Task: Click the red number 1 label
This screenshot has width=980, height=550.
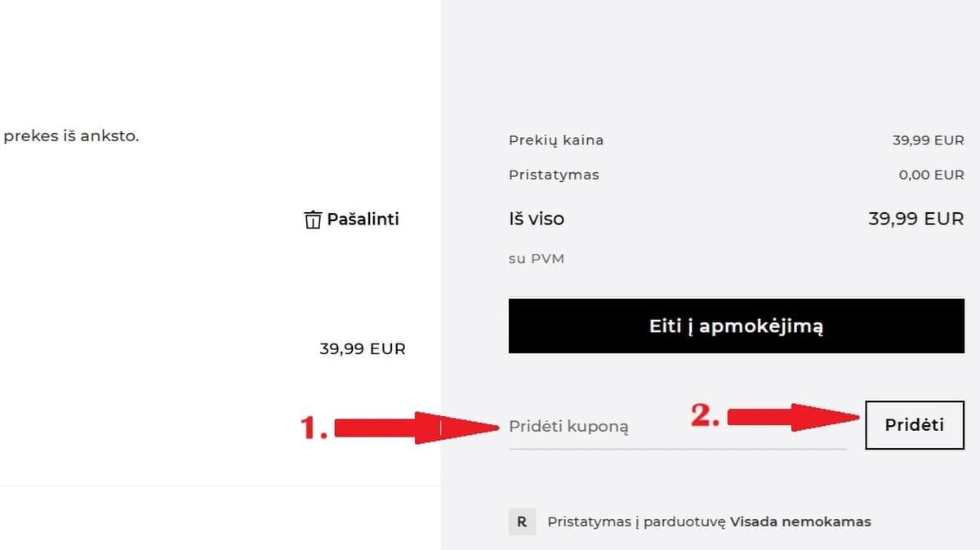Action: click(x=314, y=427)
